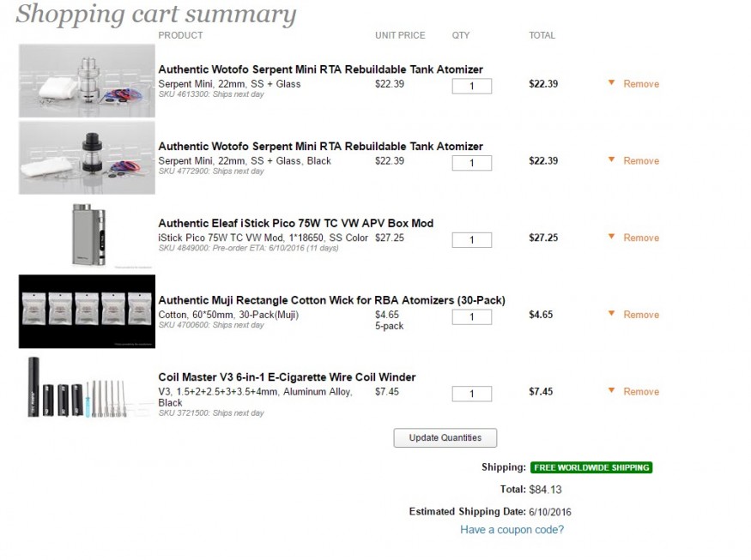The height and width of the screenshot is (560, 751).
Task: Click orange arrow icon for Coil Master row
Action: (611, 391)
